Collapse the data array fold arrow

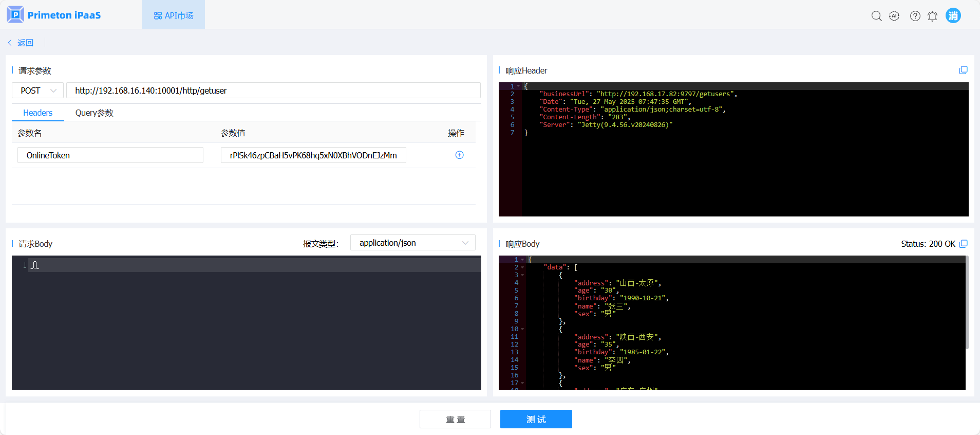point(522,267)
